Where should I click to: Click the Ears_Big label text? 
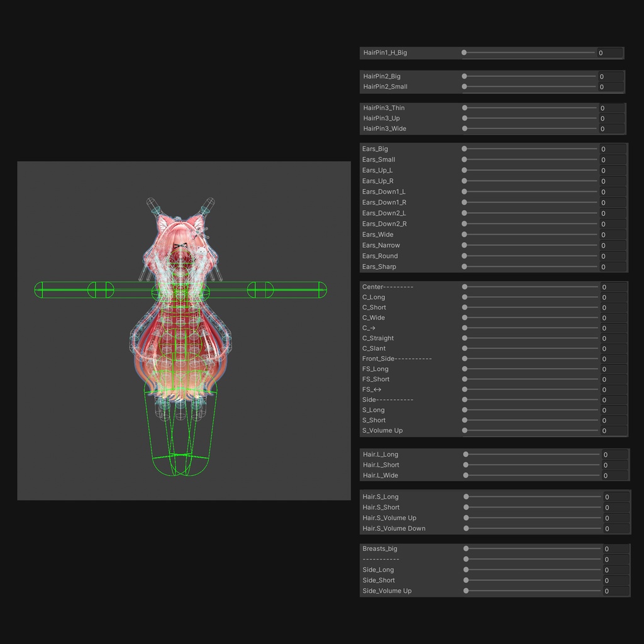(x=375, y=149)
